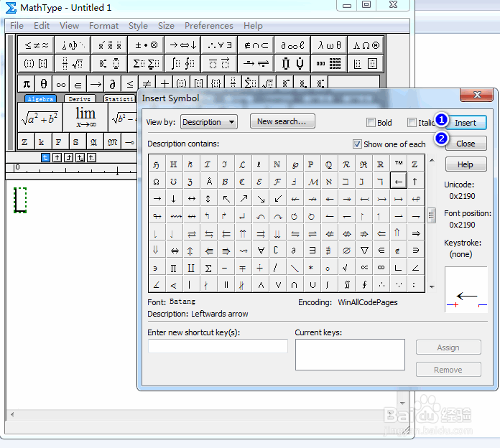Viewport: 500px width, 448px height.
Task: Open the Style menu
Action: click(138, 26)
